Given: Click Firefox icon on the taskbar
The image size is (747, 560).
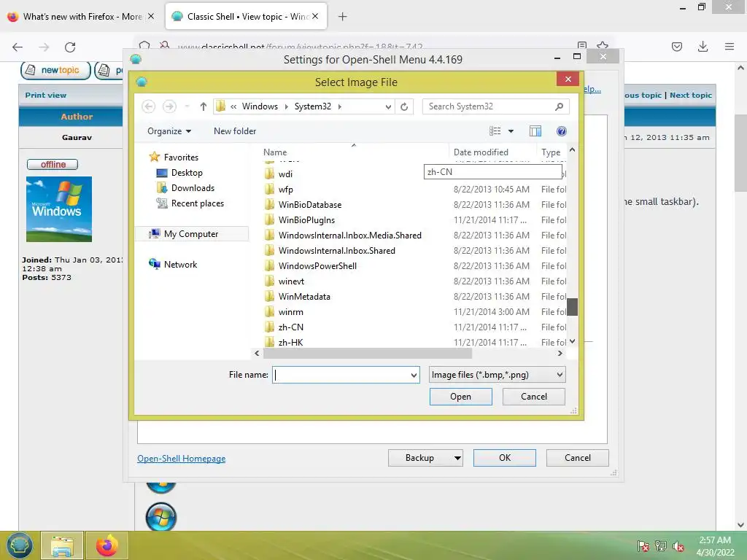Looking at the screenshot, I should (107, 545).
